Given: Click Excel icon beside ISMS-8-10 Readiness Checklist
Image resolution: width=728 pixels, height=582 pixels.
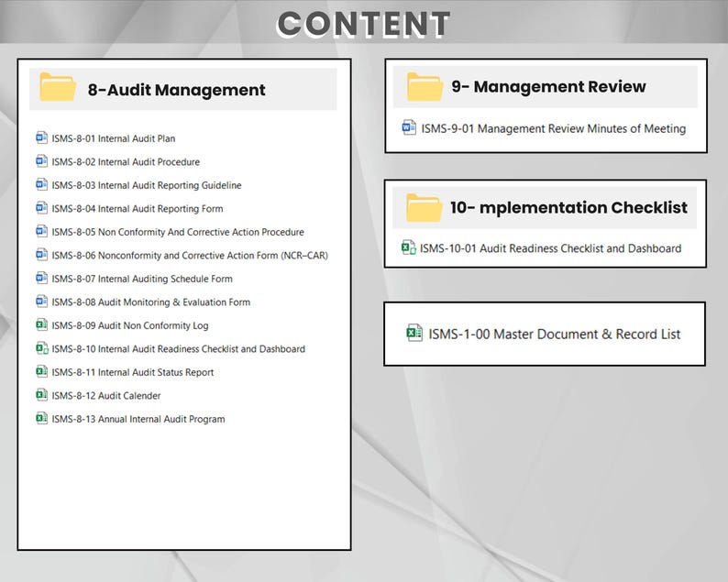Looking at the screenshot, I should point(42,348).
